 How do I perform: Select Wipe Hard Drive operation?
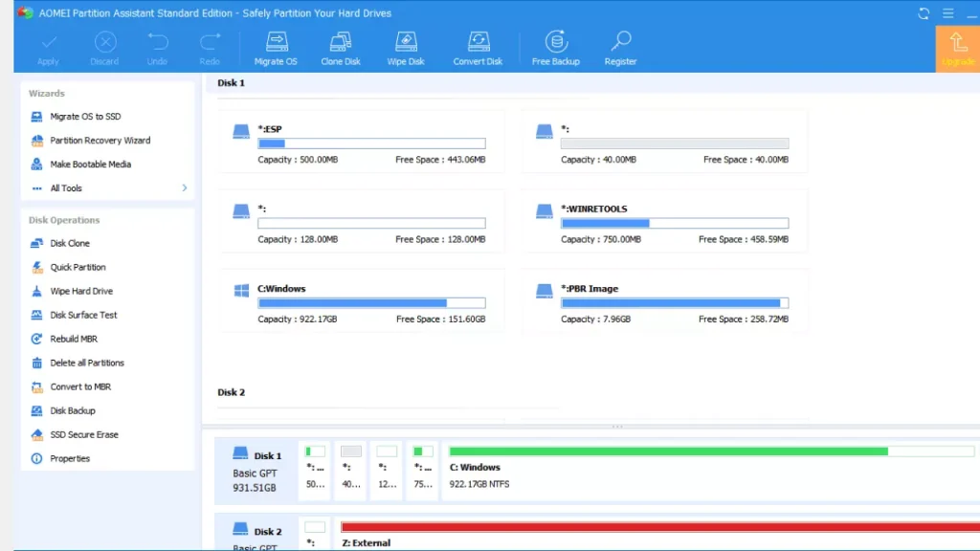pyautogui.click(x=81, y=291)
